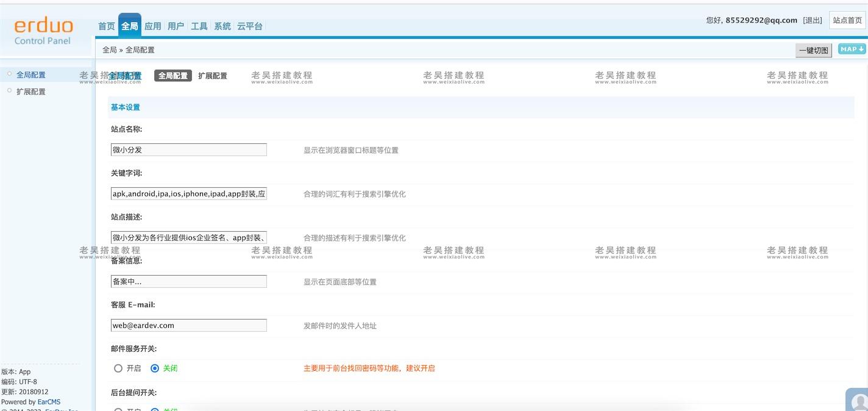This screenshot has height=411, width=868.
Task: Open the 系统 navigation item
Action: point(222,26)
